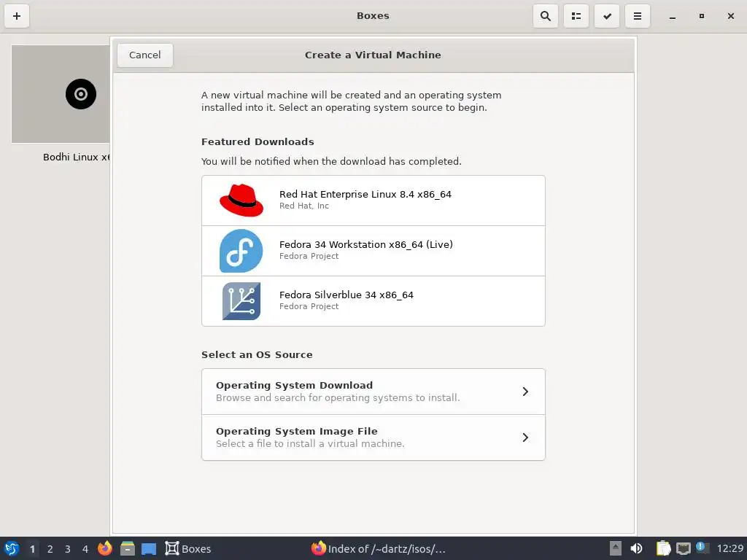Screen dimensions: 747x560
Task: Choose Fedora 34 Workstation x86_64 (Live)
Action: [373, 251]
